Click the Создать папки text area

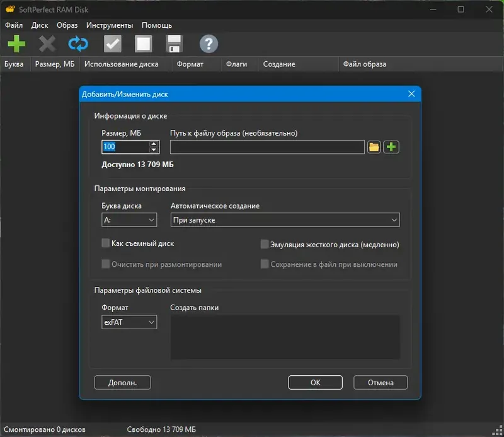point(285,337)
